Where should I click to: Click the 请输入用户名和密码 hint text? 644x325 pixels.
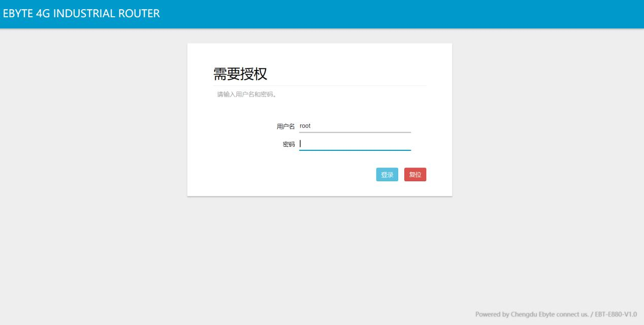247,94
